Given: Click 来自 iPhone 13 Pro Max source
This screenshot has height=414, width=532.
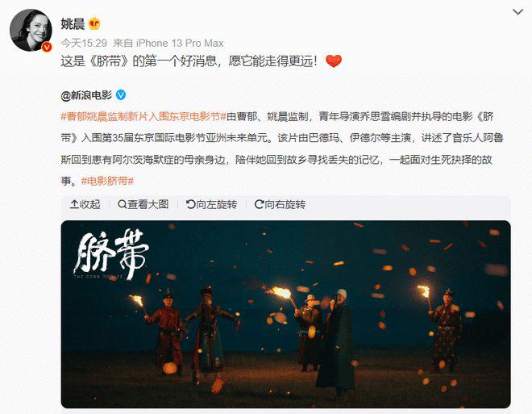Looking at the screenshot, I should (168, 43).
